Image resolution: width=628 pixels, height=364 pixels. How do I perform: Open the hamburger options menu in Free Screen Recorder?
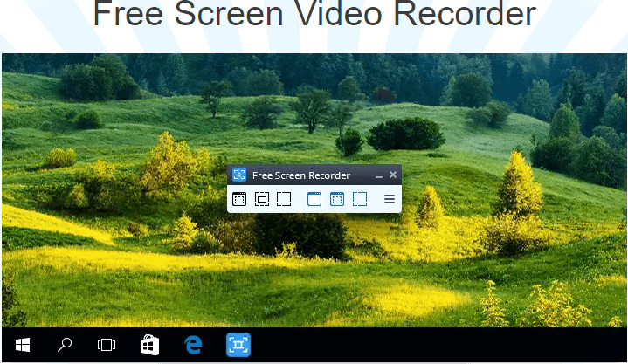click(390, 199)
